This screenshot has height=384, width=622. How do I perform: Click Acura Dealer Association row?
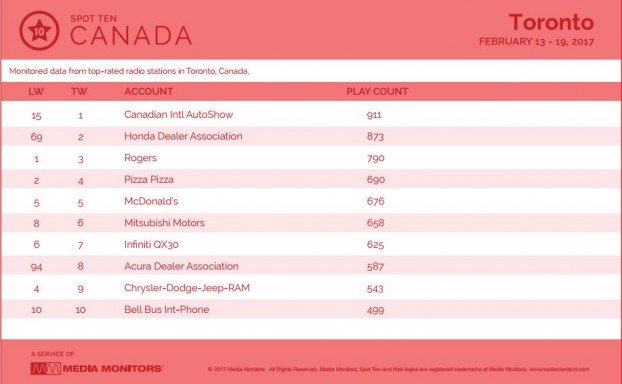[311, 266]
